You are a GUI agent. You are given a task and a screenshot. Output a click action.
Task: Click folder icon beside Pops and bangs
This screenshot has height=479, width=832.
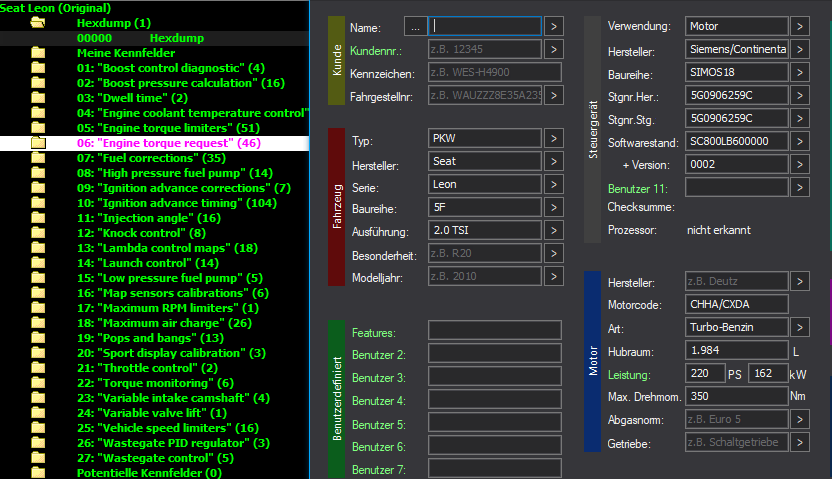(x=38, y=338)
